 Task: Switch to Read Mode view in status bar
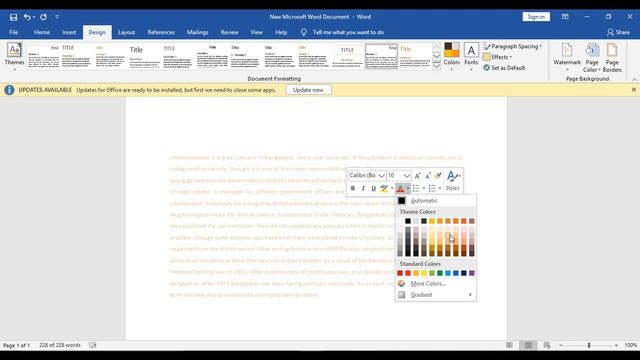(x=509, y=345)
